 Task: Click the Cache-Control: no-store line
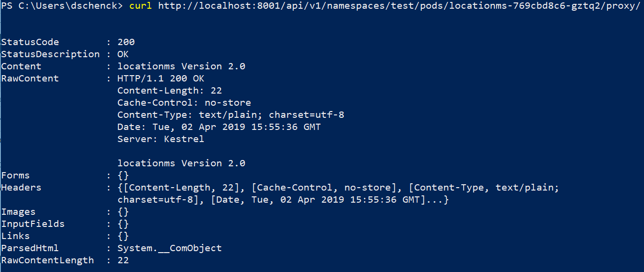[184, 103]
